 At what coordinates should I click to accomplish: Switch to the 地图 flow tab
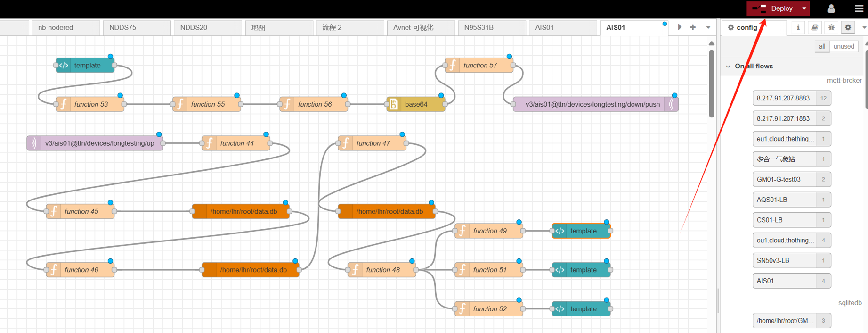279,27
